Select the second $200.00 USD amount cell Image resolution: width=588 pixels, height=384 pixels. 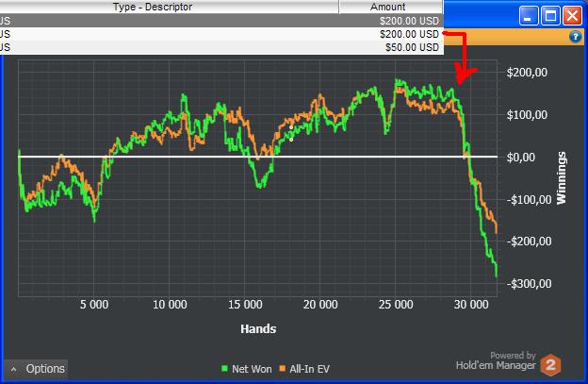(409, 34)
